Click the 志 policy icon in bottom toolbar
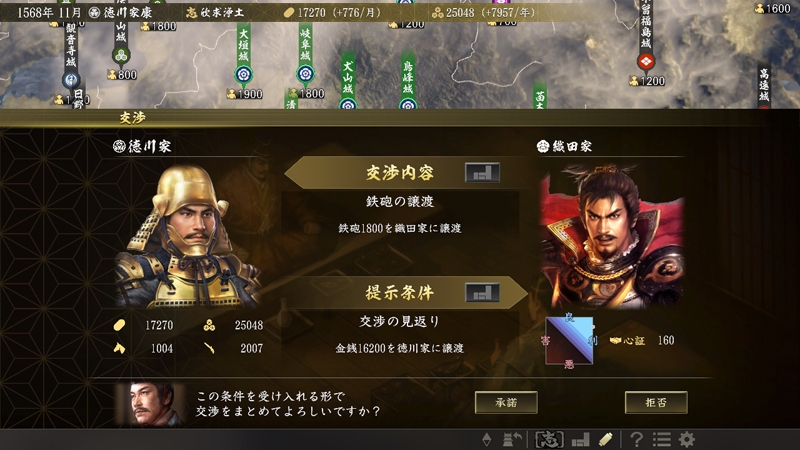The width and height of the screenshot is (800, 450). coord(549,439)
